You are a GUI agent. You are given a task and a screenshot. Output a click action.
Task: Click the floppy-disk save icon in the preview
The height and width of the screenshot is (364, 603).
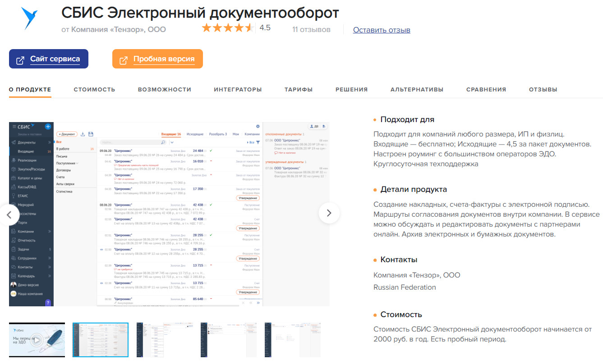pyautogui.click(x=91, y=134)
